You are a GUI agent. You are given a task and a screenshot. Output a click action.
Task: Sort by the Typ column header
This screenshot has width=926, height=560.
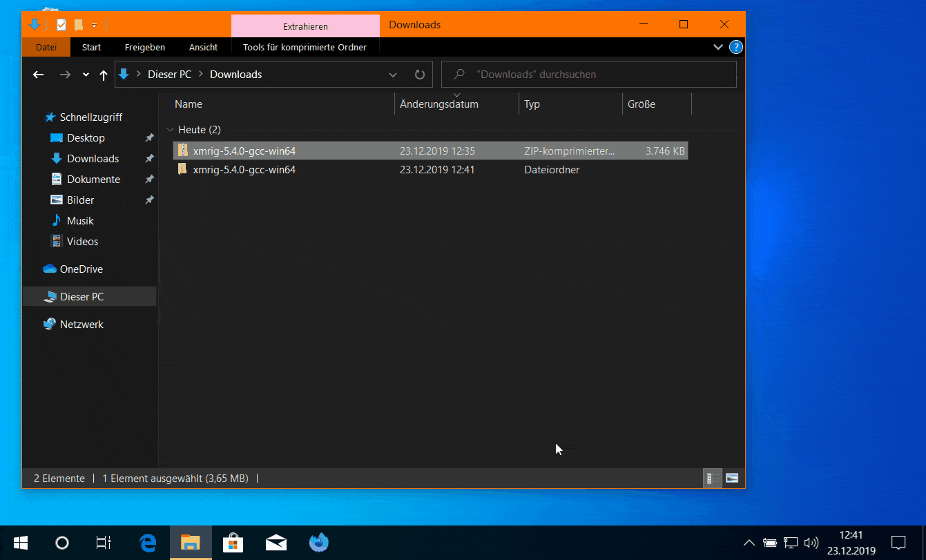pyautogui.click(x=570, y=104)
